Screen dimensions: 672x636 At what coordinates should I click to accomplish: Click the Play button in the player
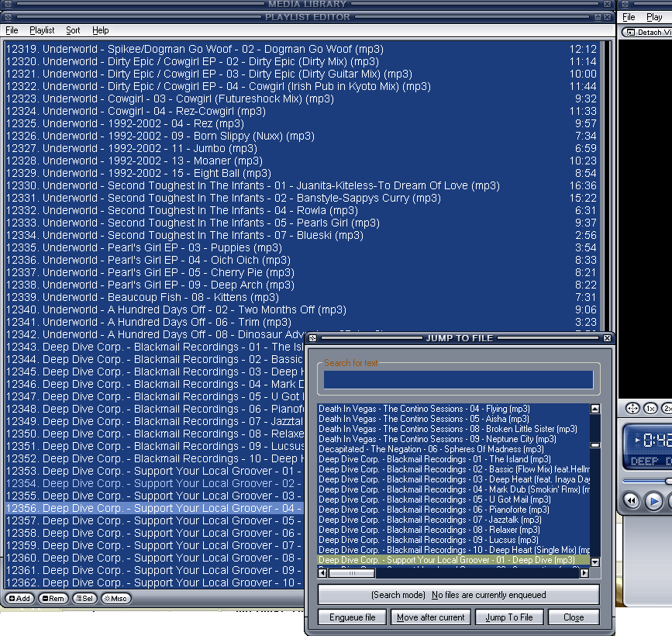click(x=653, y=501)
